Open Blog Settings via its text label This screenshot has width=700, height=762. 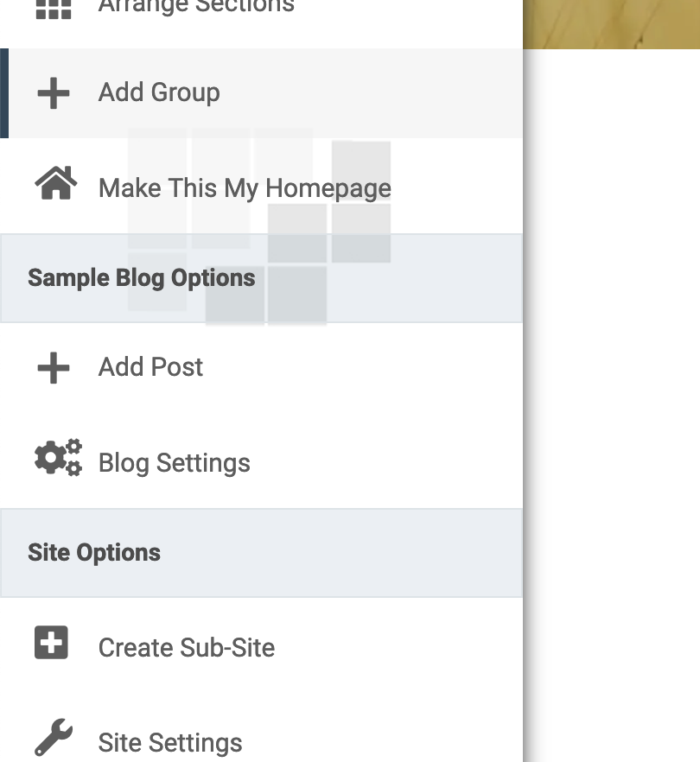[x=174, y=463]
